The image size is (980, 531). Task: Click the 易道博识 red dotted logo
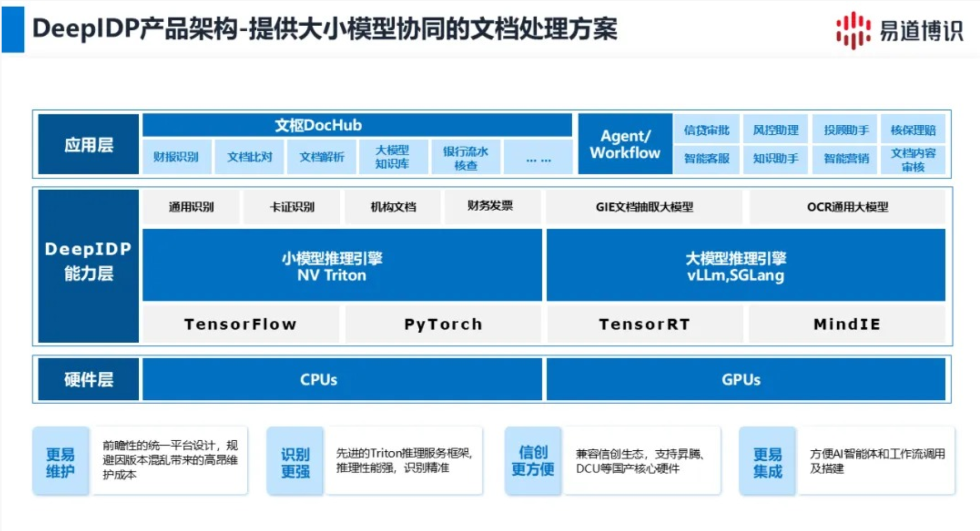(x=853, y=30)
